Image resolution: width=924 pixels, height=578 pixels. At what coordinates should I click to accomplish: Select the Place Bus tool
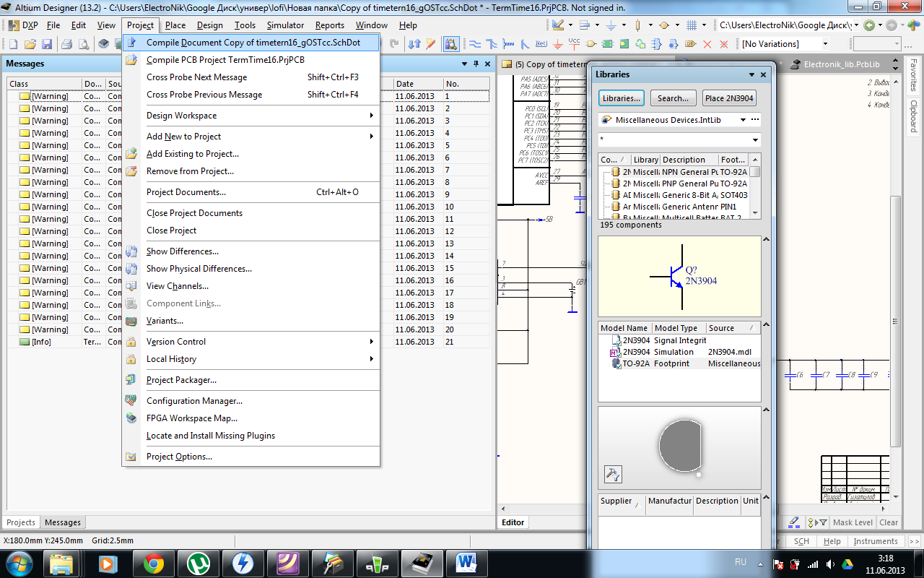point(493,44)
